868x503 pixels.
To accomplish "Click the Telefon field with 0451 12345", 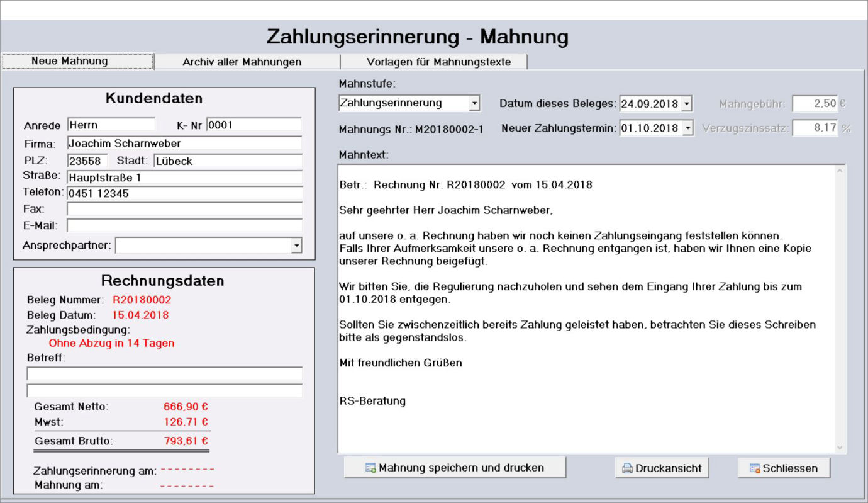I will coord(184,193).
